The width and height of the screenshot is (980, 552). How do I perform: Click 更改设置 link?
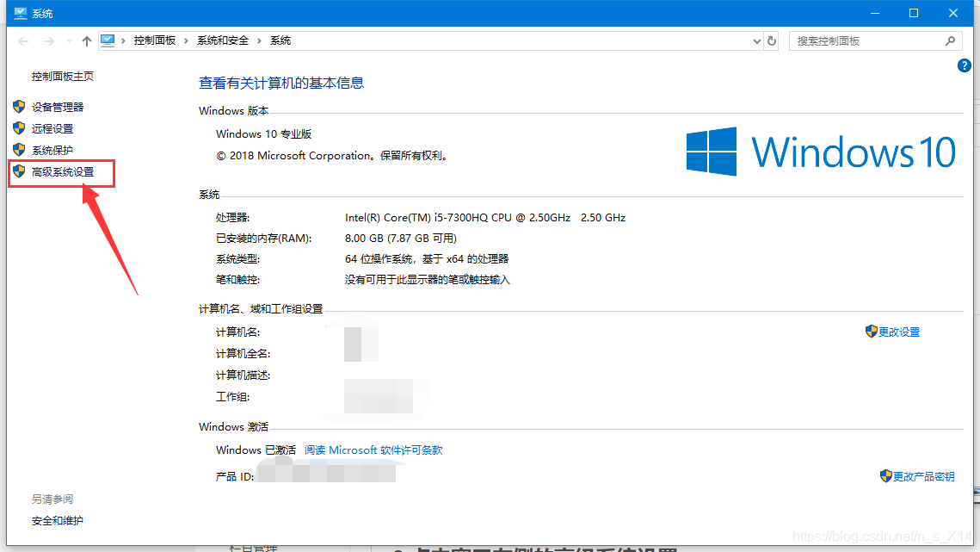point(899,332)
